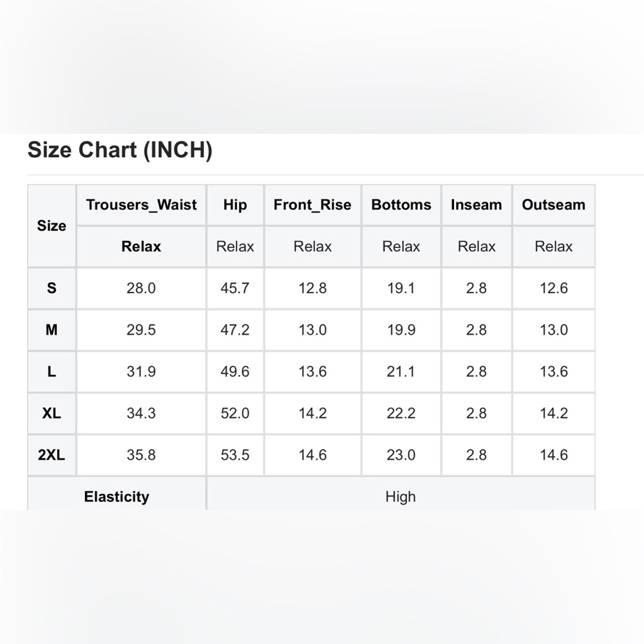Click the Size Chart (INCH) heading

[x=120, y=150]
